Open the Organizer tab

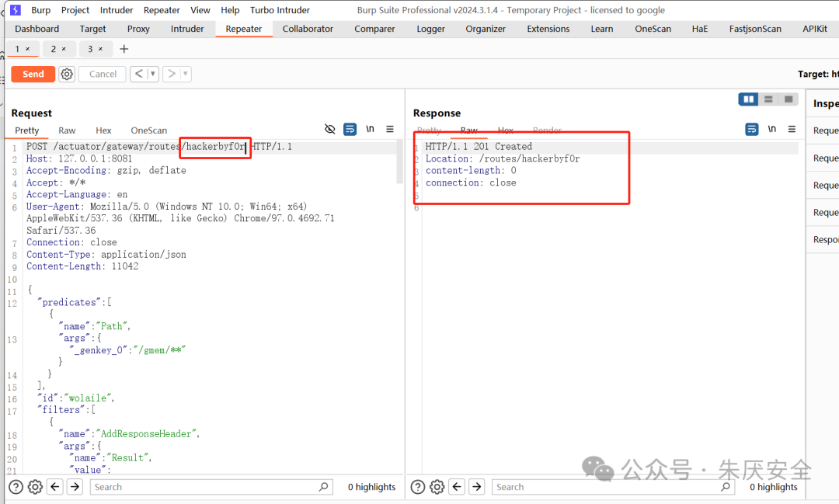pos(486,29)
